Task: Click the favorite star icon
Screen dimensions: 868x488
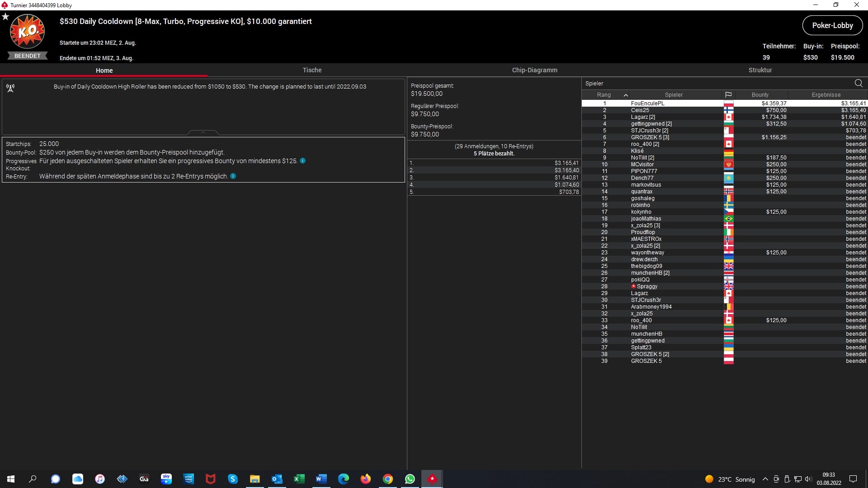Action: pos(5,17)
